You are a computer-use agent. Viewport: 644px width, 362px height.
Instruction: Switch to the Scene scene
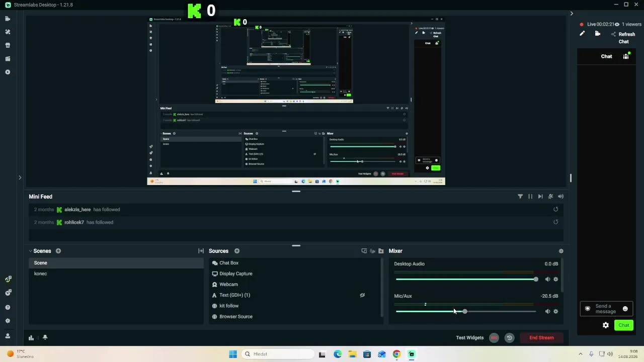[x=116, y=263]
